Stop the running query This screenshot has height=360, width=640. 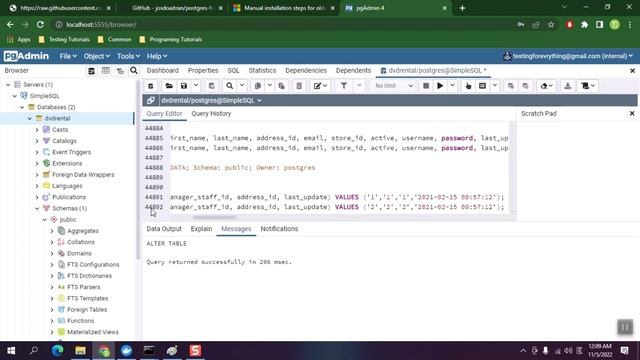[x=426, y=86]
